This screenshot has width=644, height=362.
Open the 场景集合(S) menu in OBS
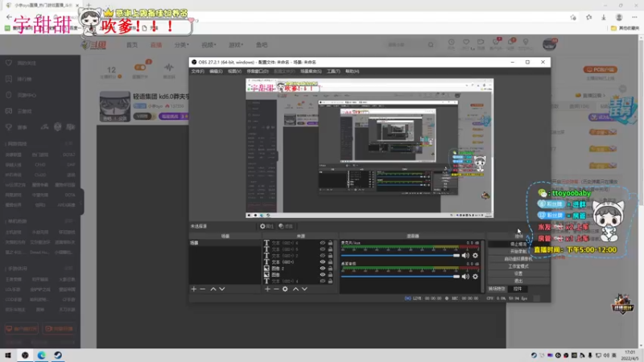(x=311, y=72)
